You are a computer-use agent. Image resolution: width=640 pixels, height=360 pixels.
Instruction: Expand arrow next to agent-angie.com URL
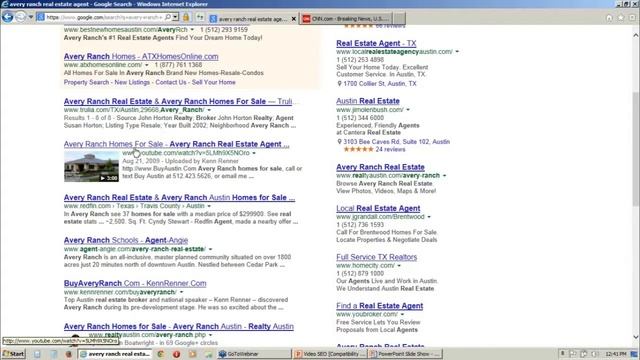[211, 249]
